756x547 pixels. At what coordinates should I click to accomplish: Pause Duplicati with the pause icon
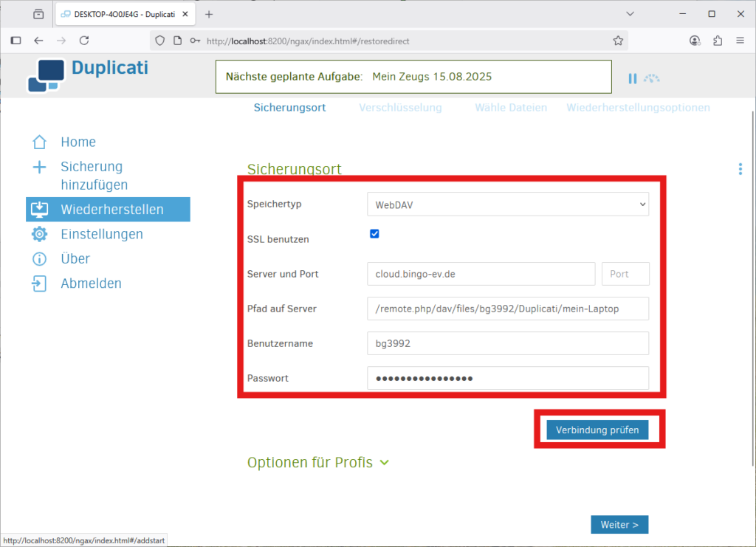(x=633, y=78)
